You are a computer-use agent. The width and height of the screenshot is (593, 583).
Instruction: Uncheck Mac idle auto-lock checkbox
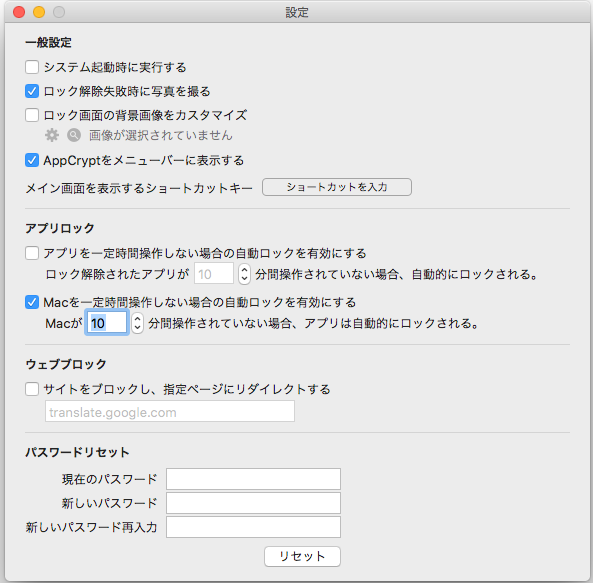(32, 302)
